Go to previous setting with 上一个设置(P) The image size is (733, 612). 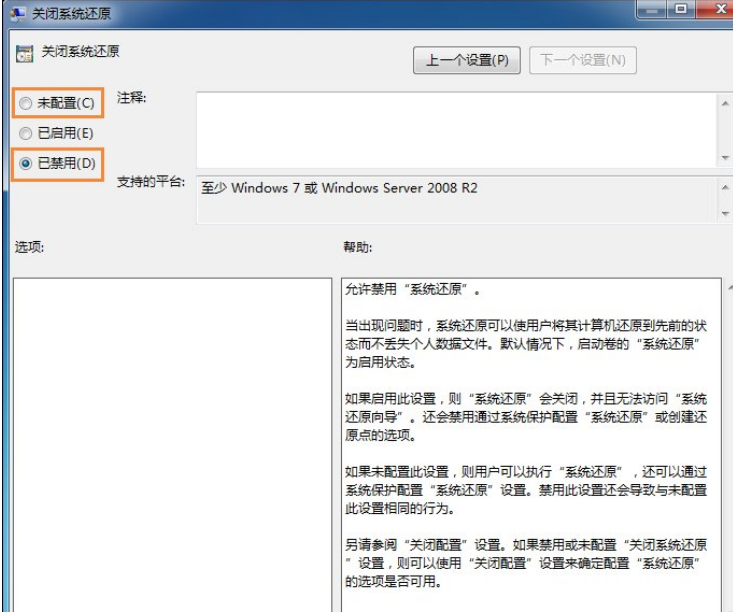click(467, 60)
